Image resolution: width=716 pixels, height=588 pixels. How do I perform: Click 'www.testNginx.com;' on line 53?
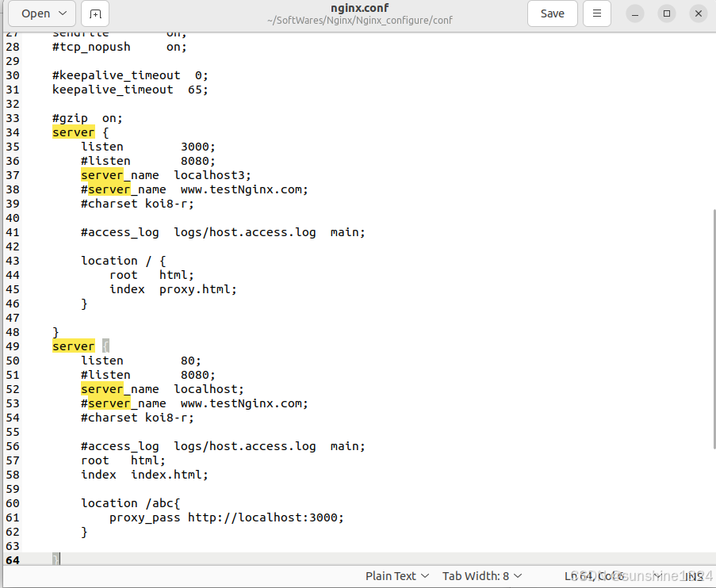click(244, 403)
